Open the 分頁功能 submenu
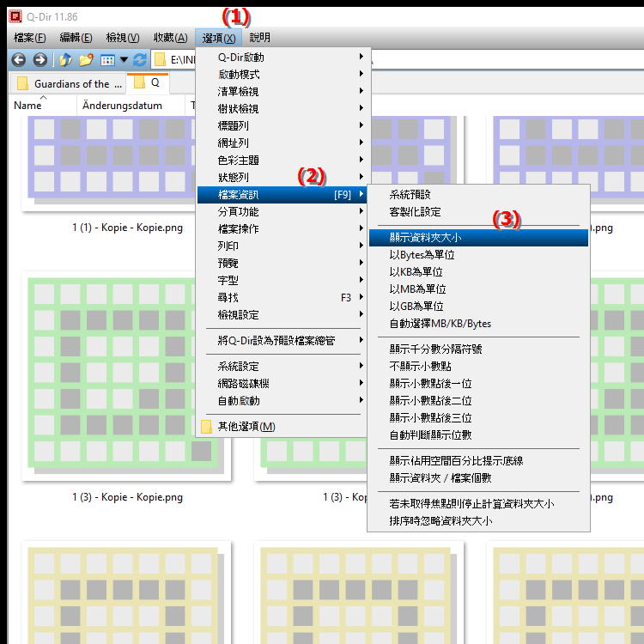Screen dimensions: 644x644 tap(283, 212)
